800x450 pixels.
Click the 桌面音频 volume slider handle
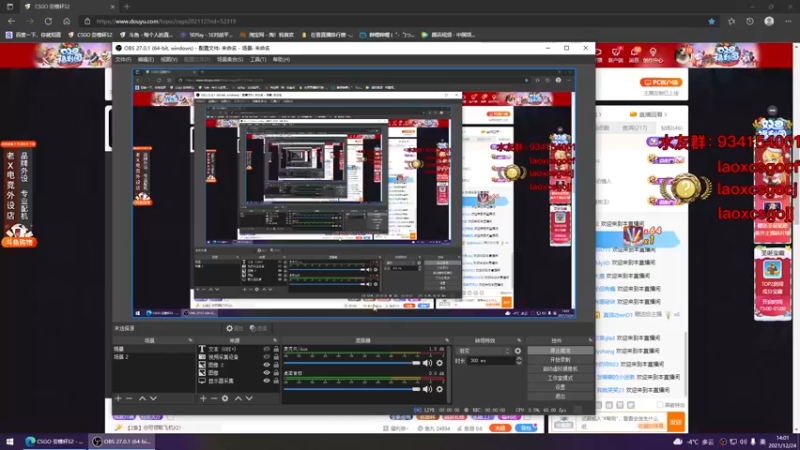point(416,389)
